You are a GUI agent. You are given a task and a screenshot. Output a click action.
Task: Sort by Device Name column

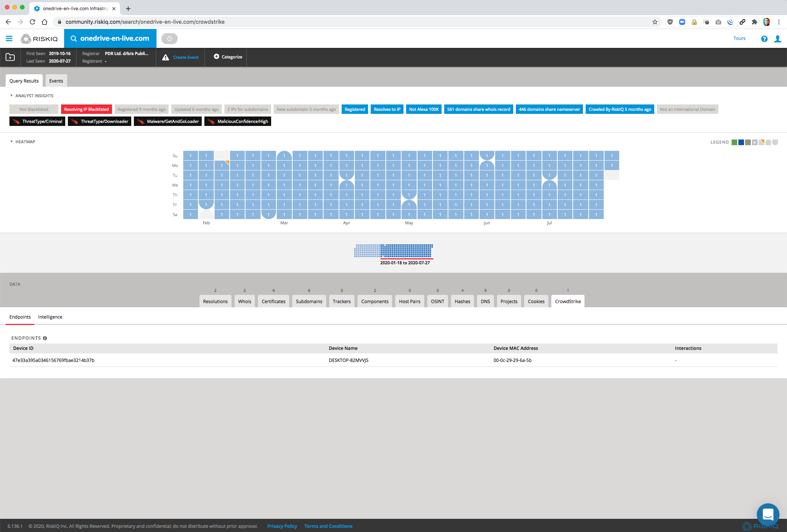(343, 348)
